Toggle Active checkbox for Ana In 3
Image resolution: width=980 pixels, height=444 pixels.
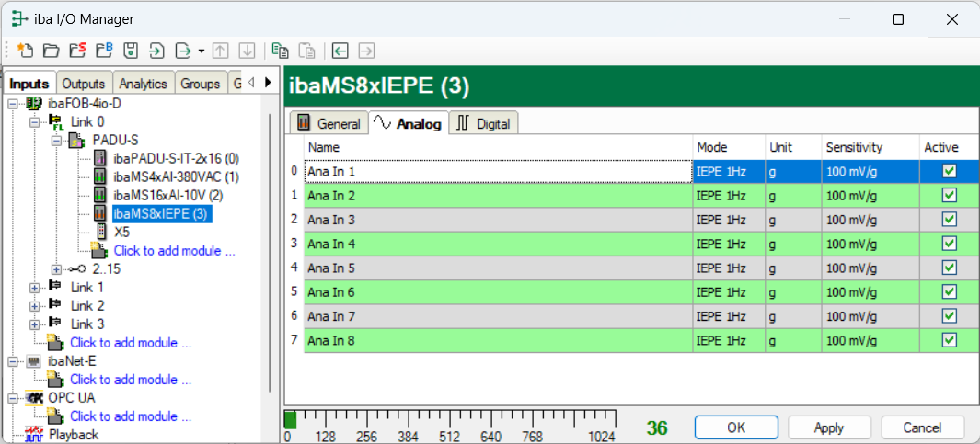coord(949,219)
